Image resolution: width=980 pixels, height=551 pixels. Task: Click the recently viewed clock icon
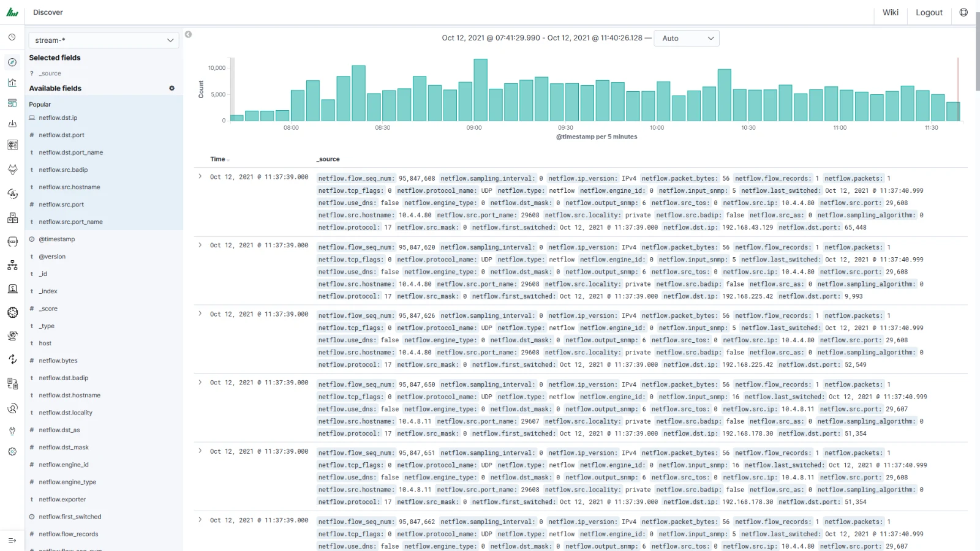tap(12, 37)
